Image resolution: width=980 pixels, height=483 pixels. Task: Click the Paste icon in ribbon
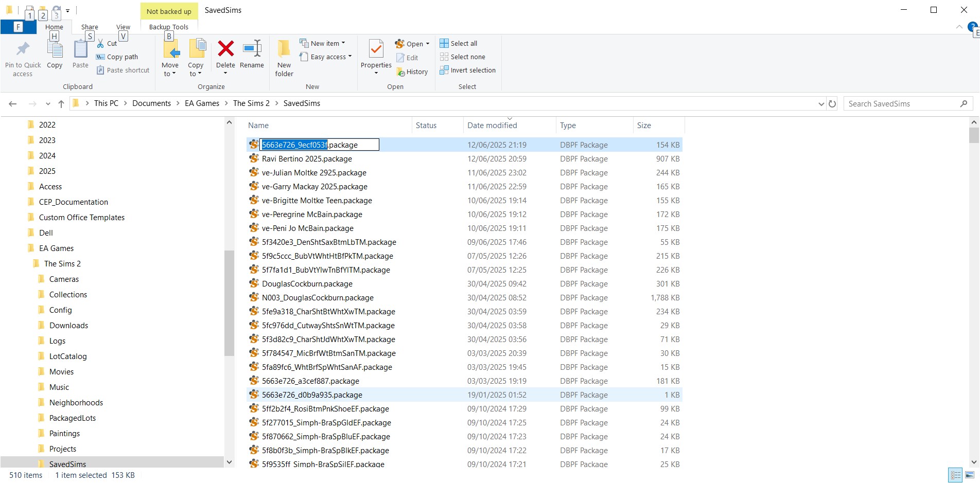(80, 49)
